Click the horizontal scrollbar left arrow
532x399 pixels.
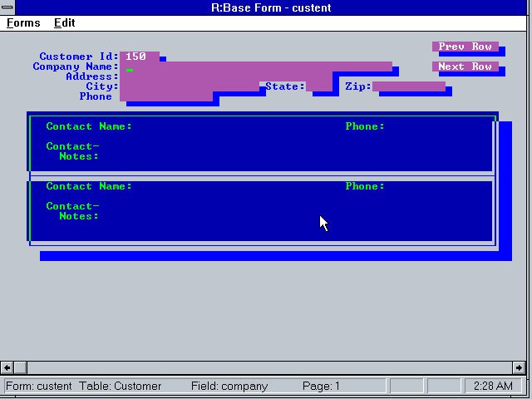[7, 367]
